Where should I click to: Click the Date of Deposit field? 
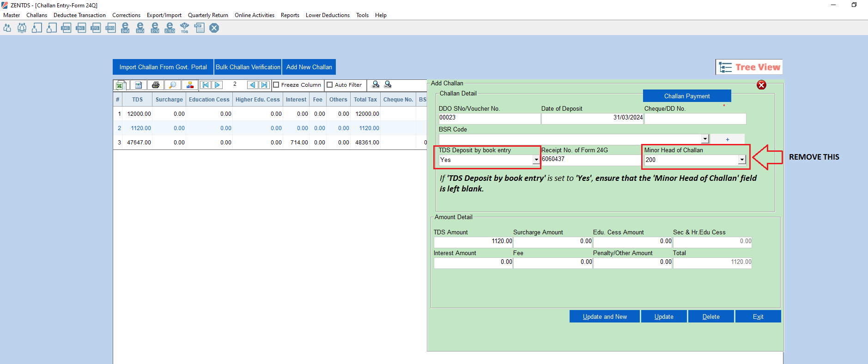point(592,118)
